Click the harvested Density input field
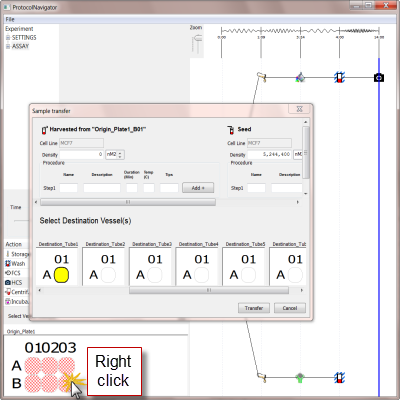This screenshot has width=400, height=400. click(82, 154)
